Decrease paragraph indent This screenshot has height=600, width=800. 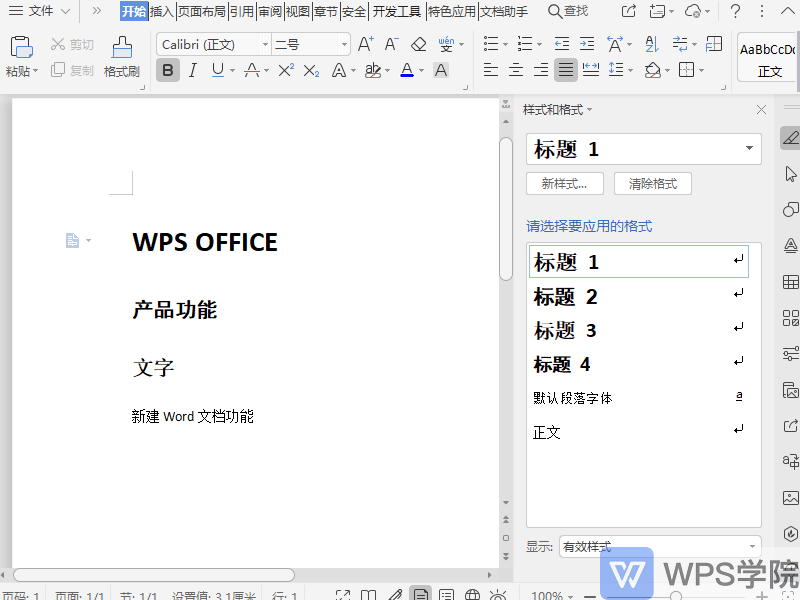point(562,44)
